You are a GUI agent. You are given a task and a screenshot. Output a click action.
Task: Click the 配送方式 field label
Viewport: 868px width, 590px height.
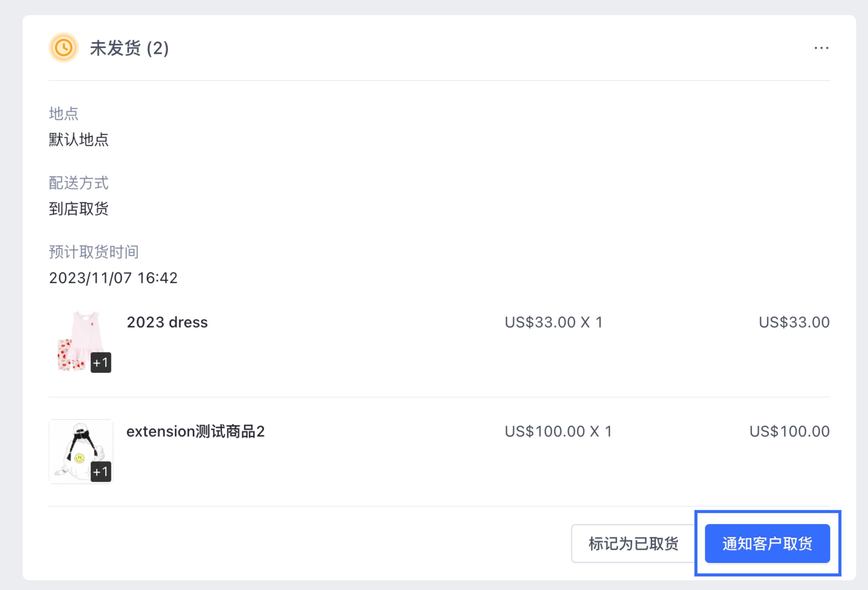pos(78,183)
